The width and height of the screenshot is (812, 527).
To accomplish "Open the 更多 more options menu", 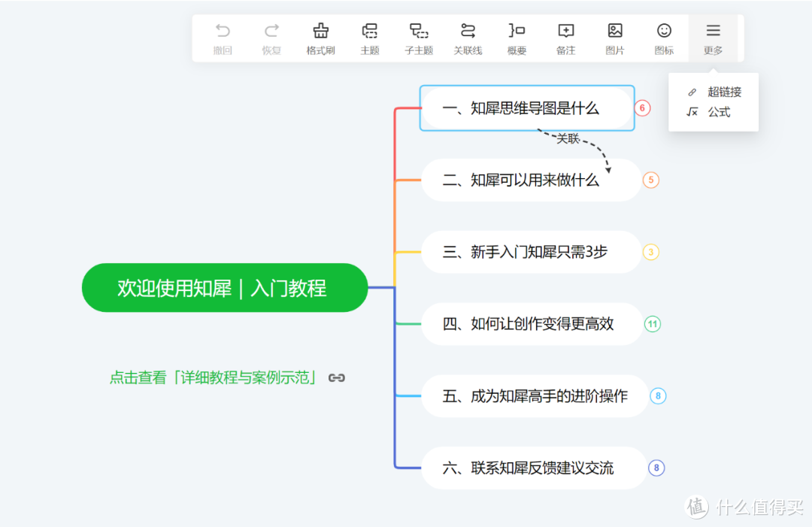I will [x=713, y=38].
